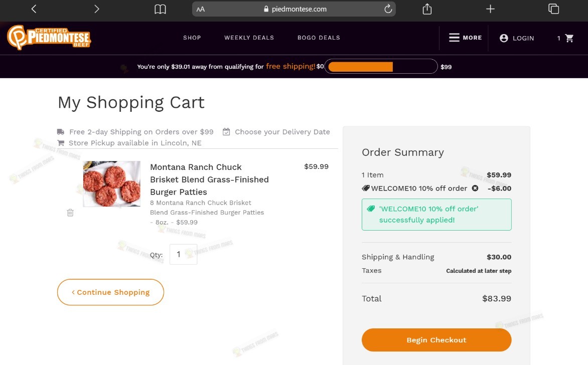Tap the AA reader text size control
The image size is (588, 365).
(x=201, y=9)
